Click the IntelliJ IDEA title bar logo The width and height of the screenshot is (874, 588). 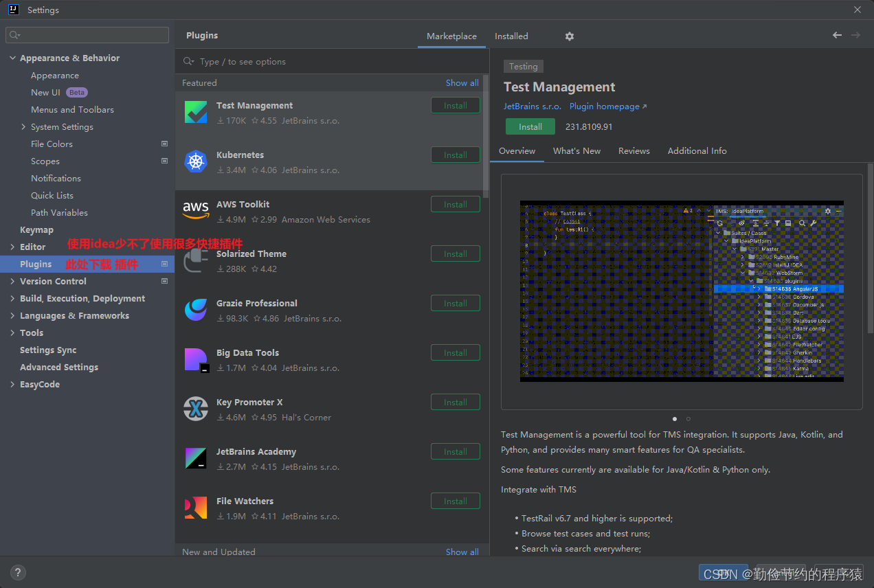tap(13, 10)
